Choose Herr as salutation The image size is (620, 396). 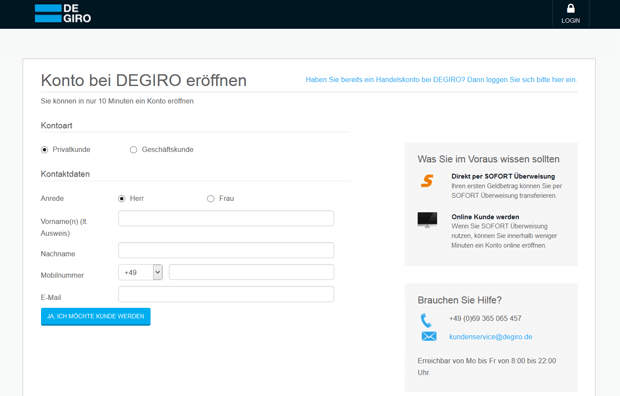coord(122,199)
